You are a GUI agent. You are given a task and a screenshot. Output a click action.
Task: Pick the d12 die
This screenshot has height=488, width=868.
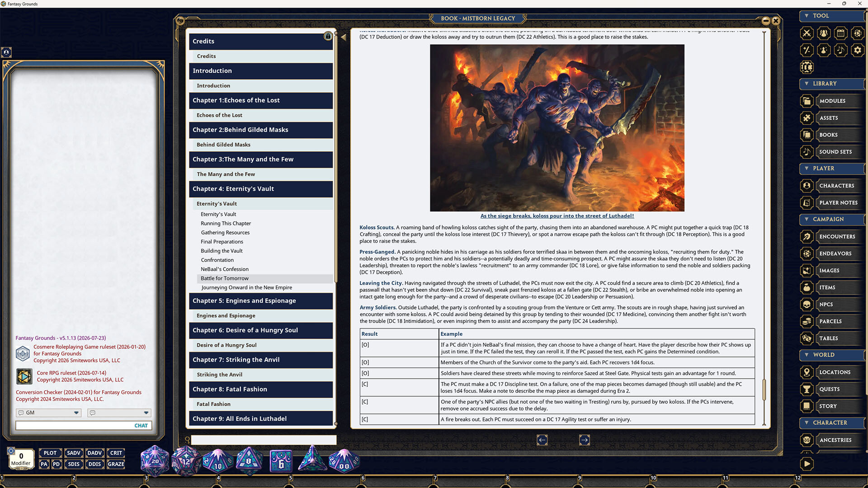[186, 461]
